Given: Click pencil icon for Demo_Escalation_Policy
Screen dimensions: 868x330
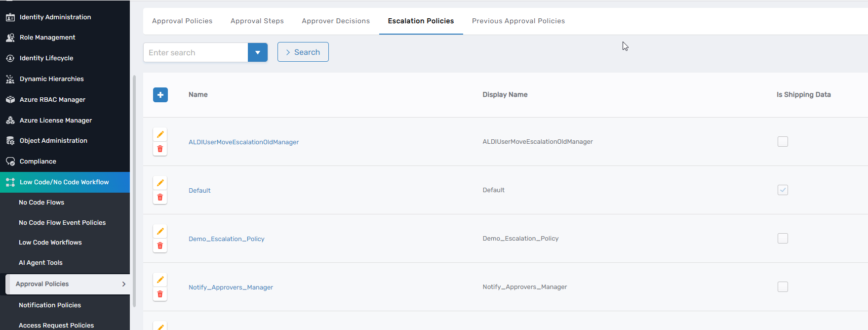Looking at the screenshot, I should 160,231.
